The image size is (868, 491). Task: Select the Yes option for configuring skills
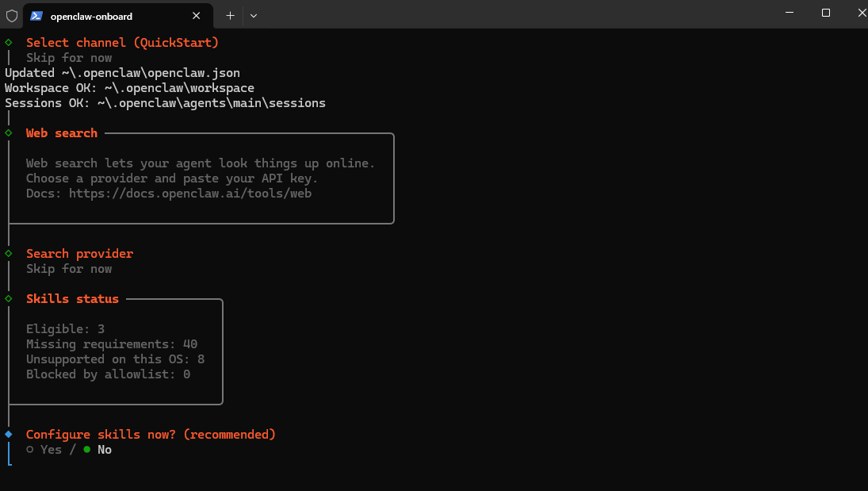point(44,450)
